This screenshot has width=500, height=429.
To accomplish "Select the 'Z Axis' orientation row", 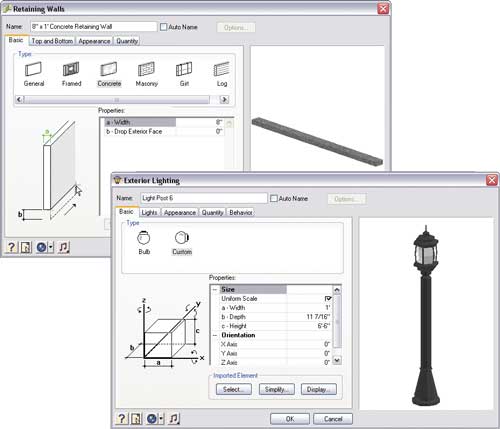I will tap(275, 362).
